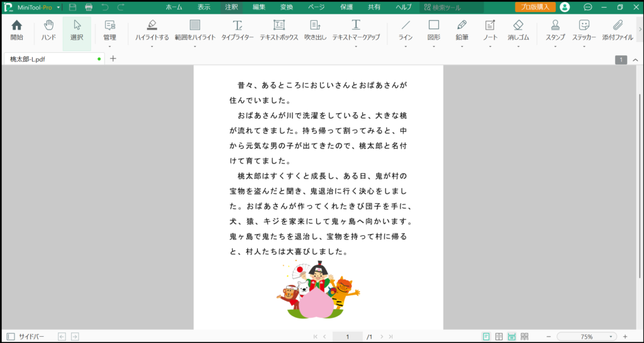The width and height of the screenshot is (644, 343).
Task: Switch to single page view mode
Action: [486, 337]
